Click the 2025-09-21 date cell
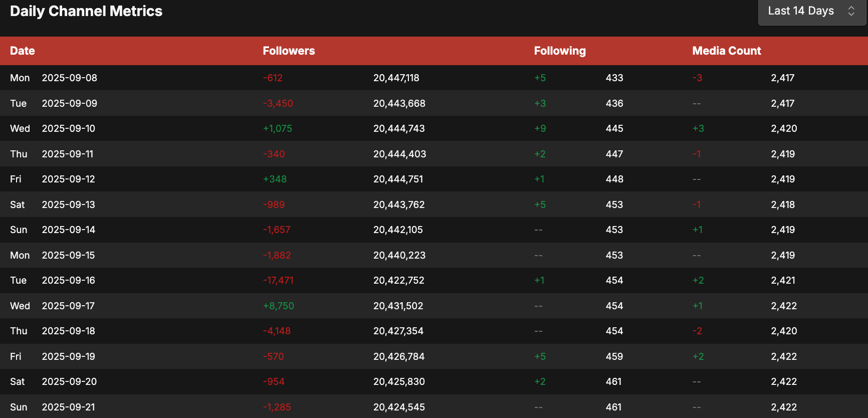The image size is (868, 418). coord(68,407)
